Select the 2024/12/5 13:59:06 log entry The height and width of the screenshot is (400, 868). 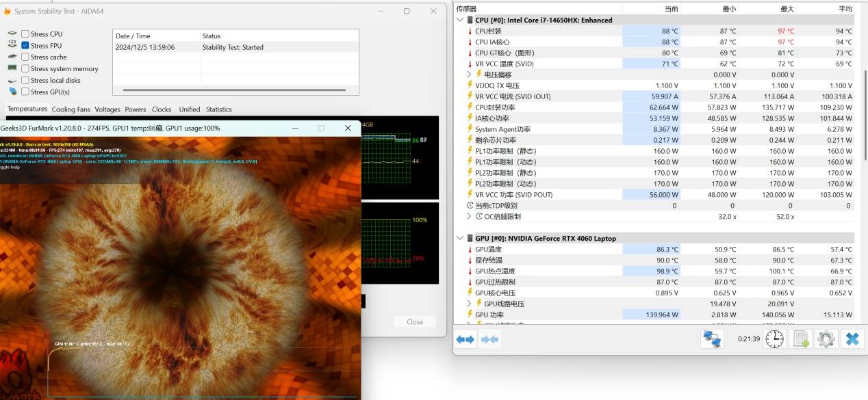tap(235, 47)
